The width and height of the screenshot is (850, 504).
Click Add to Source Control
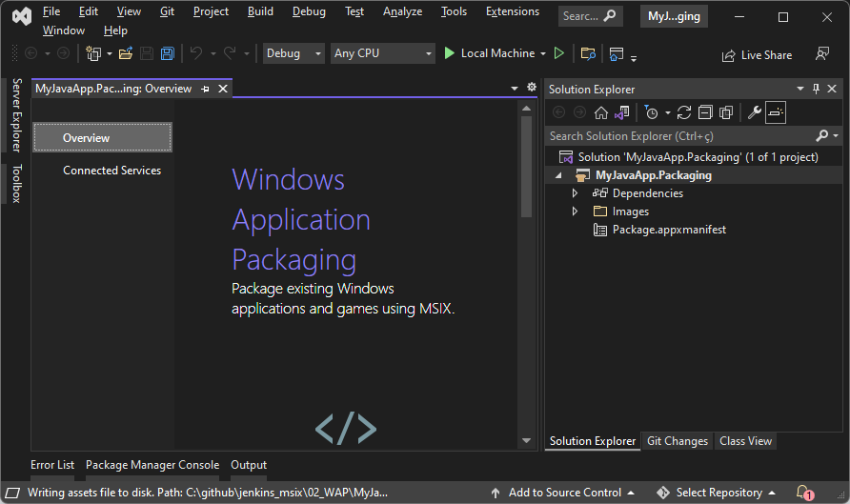(562, 493)
